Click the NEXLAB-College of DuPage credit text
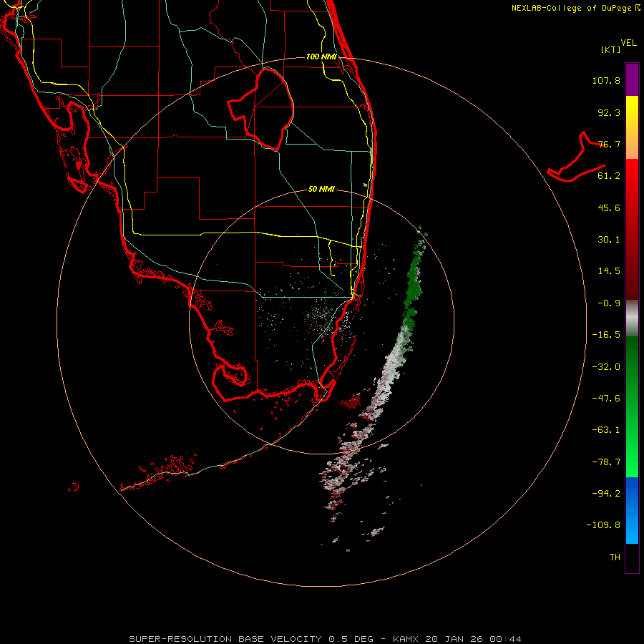Screen dimensions: 644x644 coord(575,8)
